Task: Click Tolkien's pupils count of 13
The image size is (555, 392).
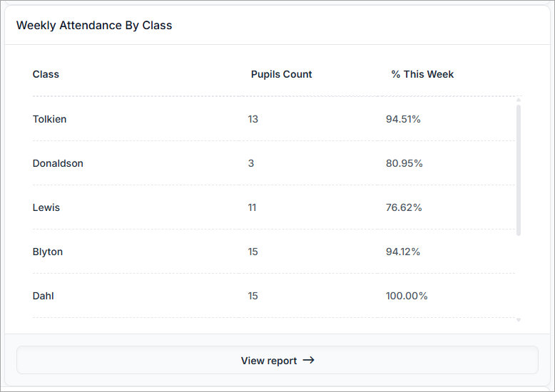Action: [x=253, y=119]
